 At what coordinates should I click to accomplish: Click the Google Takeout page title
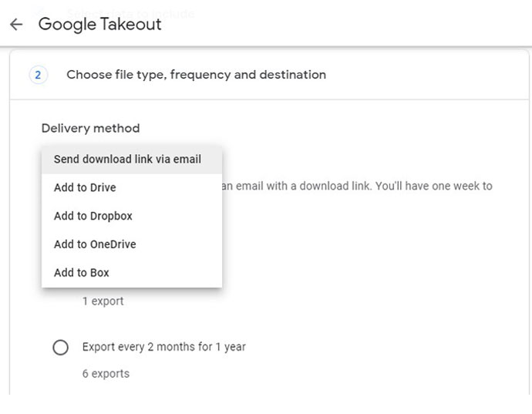(x=100, y=24)
